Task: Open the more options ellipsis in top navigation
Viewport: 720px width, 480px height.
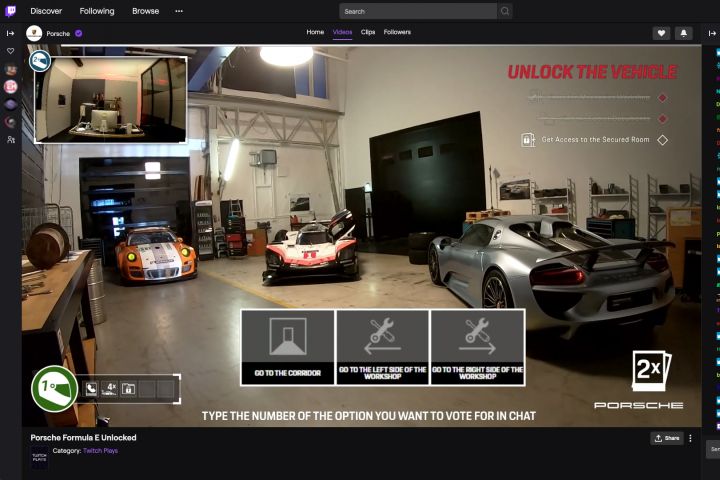Action: 179,11
